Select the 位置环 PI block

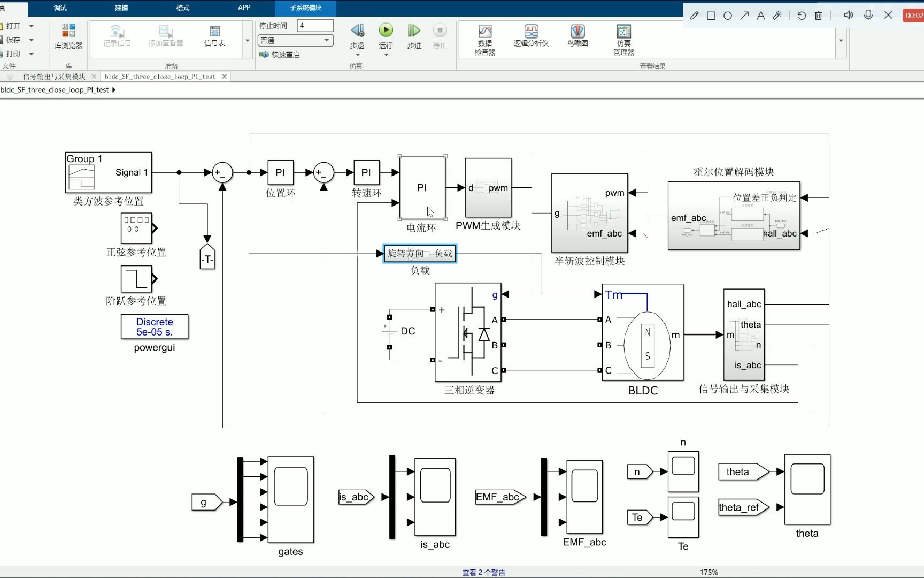click(280, 172)
